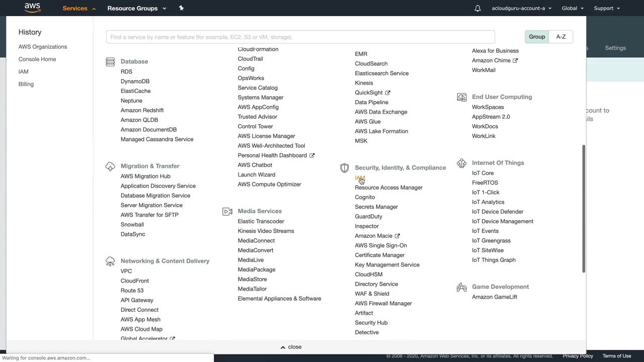Close the services panel with the close bar
Image resolution: width=644 pixels, height=362 pixels.
click(291, 347)
